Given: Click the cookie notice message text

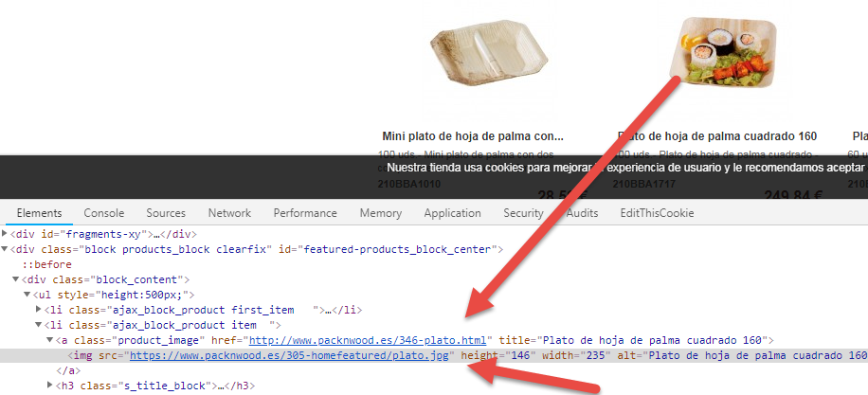Looking at the screenshot, I should [x=627, y=168].
